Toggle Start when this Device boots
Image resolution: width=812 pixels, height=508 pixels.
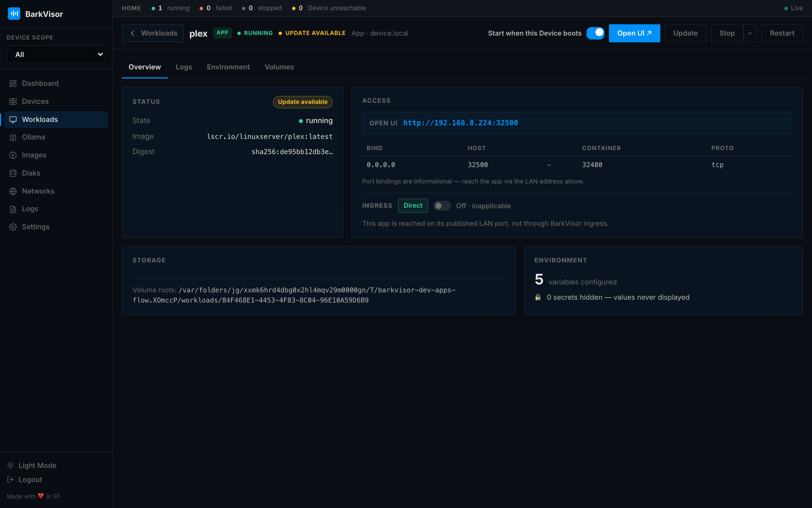(x=595, y=33)
